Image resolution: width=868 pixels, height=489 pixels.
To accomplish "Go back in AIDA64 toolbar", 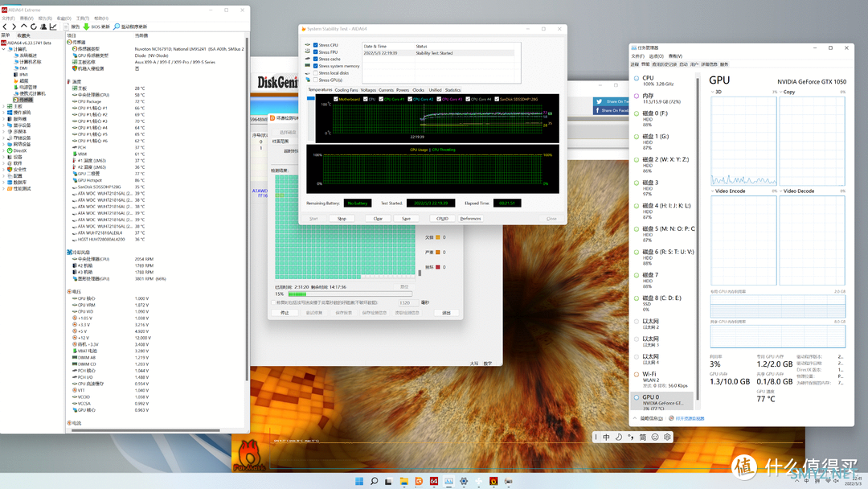I will click(x=5, y=27).
